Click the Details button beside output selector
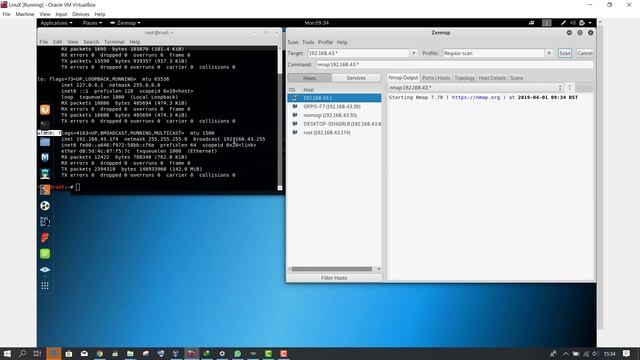The image size is (640, 360). point(584,88)
